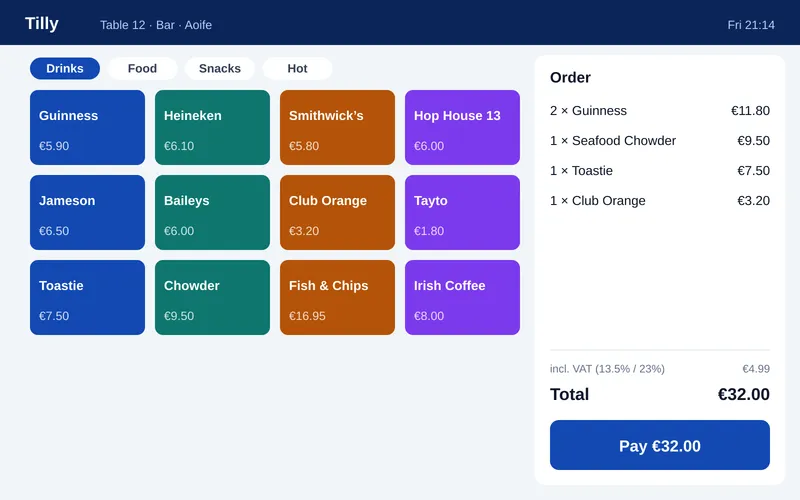
Task: Switch to the Food tab
Action: (142, 68)
